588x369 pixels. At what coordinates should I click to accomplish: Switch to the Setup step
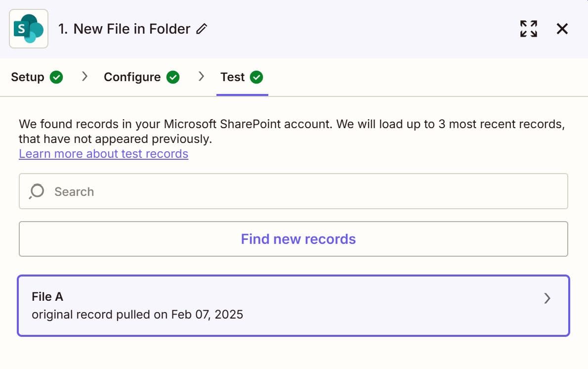pos(27,77)
